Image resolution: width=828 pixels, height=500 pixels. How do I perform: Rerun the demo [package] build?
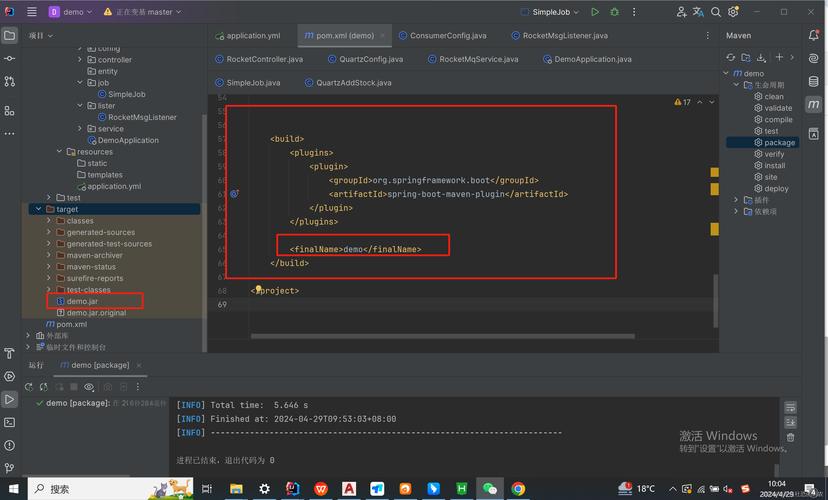pos(29,387)
